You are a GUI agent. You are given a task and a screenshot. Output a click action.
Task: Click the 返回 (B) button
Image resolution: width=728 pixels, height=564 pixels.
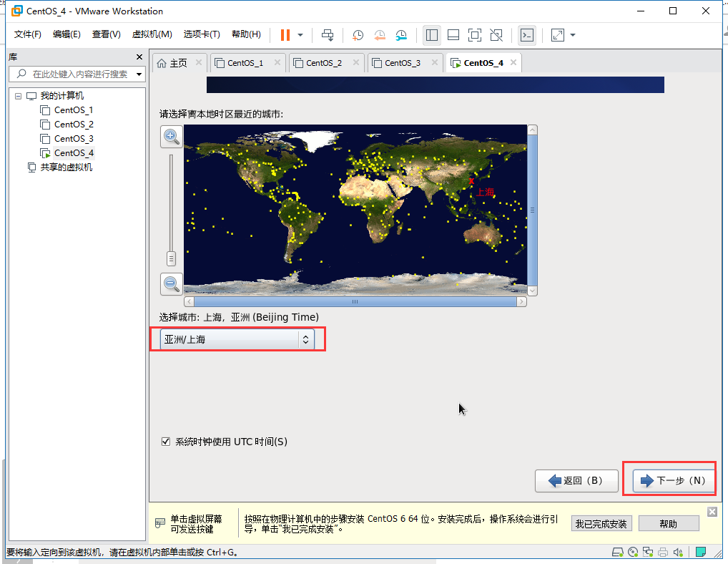point(576,481)
